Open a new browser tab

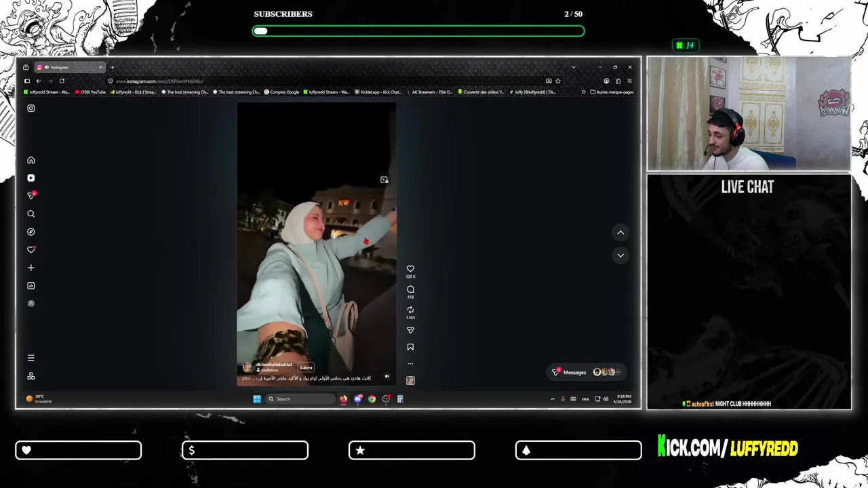113,67
